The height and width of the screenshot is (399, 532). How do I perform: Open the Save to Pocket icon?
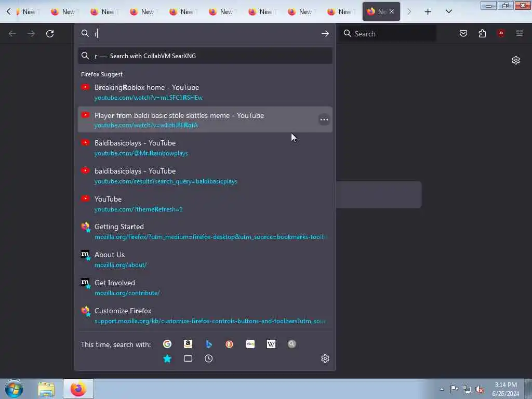pos(463,33)
